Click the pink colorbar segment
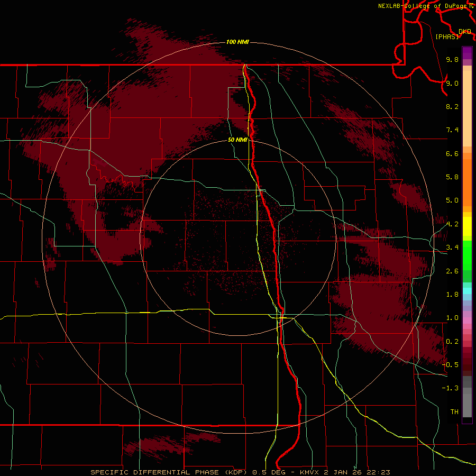Screen dimensions: 476x476 [x=467, y=321]
